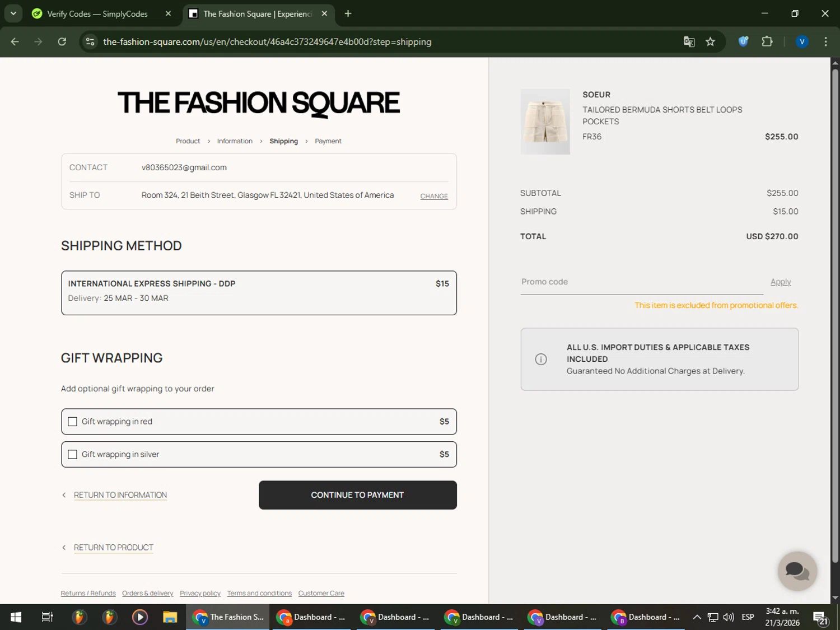The width and height of the screenshot is (840, 630).
Task: Open Returns / Refunds footer link
Action: tap(88, 593)
